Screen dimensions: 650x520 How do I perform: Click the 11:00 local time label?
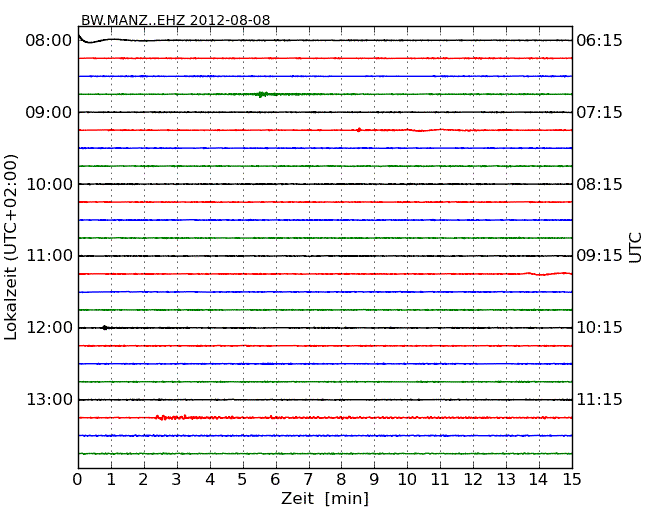coord(49,256)
